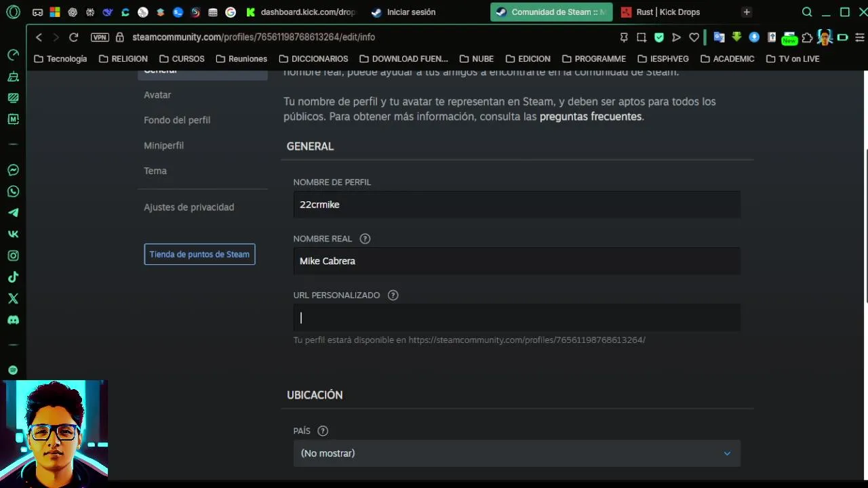Open X (Twitter) in the Opera sidebar
Viewport: 868px width, 488px height.
[13, 298]
